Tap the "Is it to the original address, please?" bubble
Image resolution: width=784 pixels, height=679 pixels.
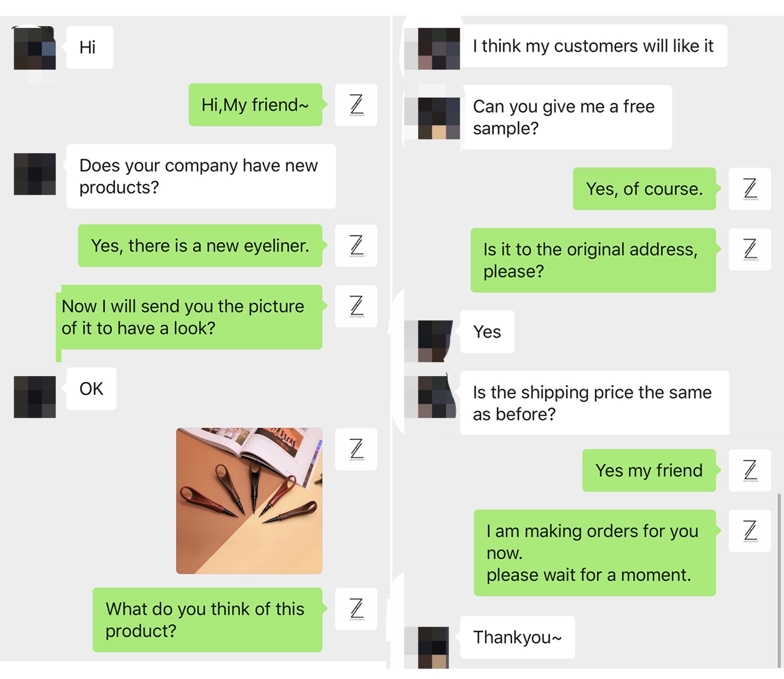click(x=593, y=260)
